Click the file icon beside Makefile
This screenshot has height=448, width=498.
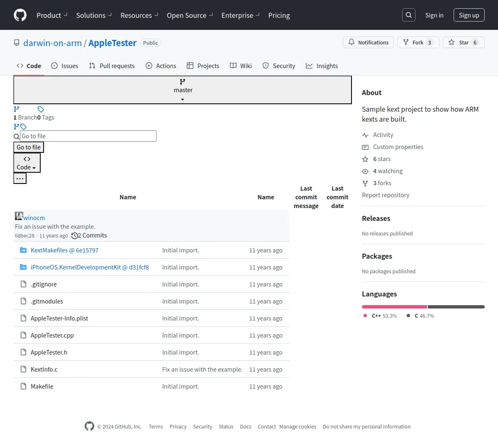click(24, 386)
